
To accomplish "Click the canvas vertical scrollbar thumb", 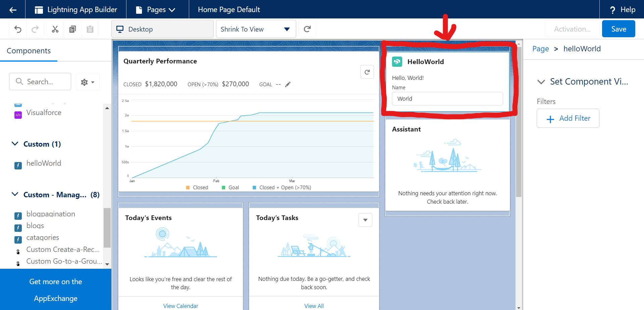I will pyautogui.click(x=519, y=122).
